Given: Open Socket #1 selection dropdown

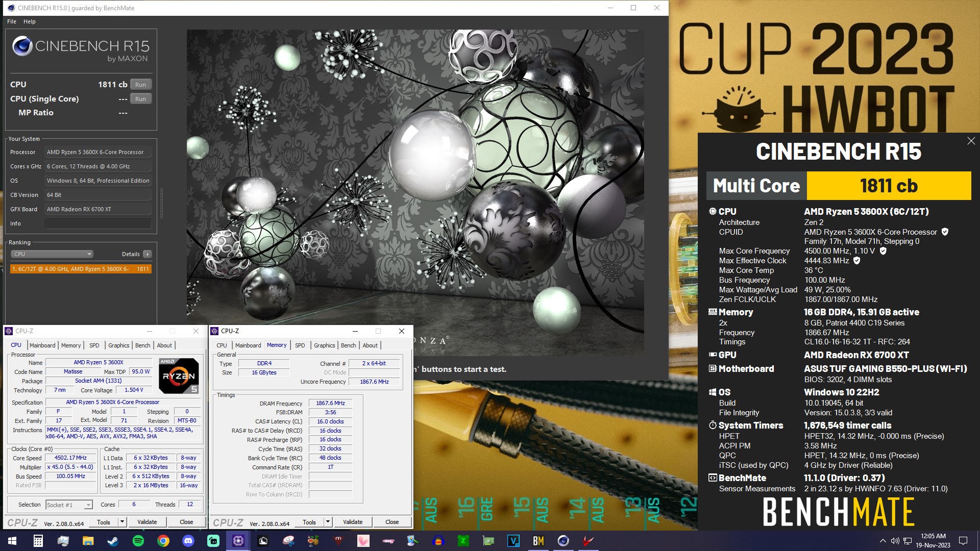Looking at the screenshot, I should click(x=69, y=505).
